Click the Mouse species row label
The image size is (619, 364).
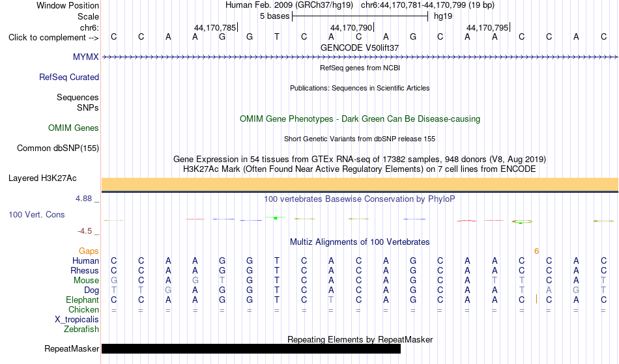(86, 281)
